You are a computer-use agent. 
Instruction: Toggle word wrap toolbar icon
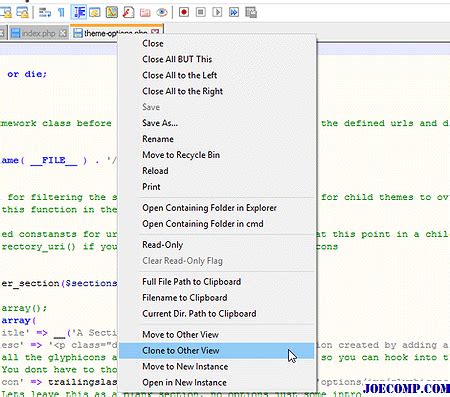pos(45,12)
